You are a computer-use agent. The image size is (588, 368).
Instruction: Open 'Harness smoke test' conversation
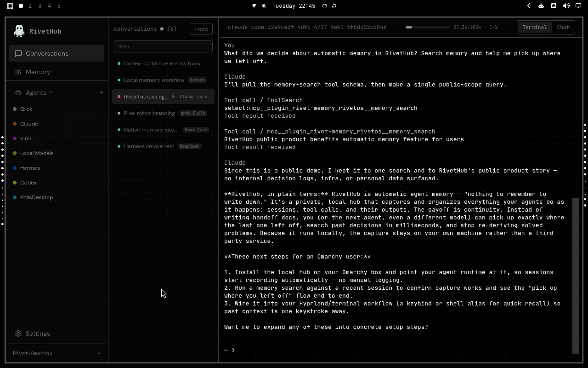163,146
